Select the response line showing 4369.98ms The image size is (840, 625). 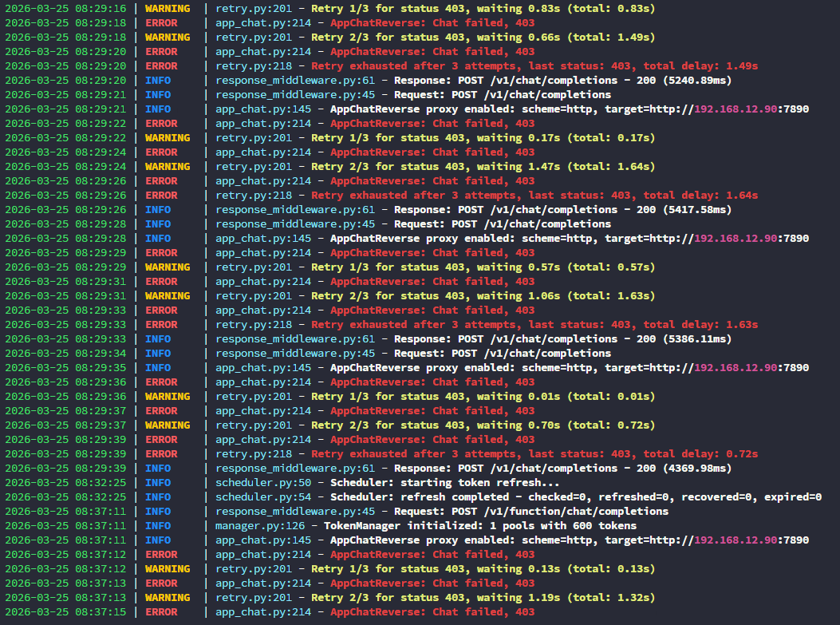click(562, 469)
